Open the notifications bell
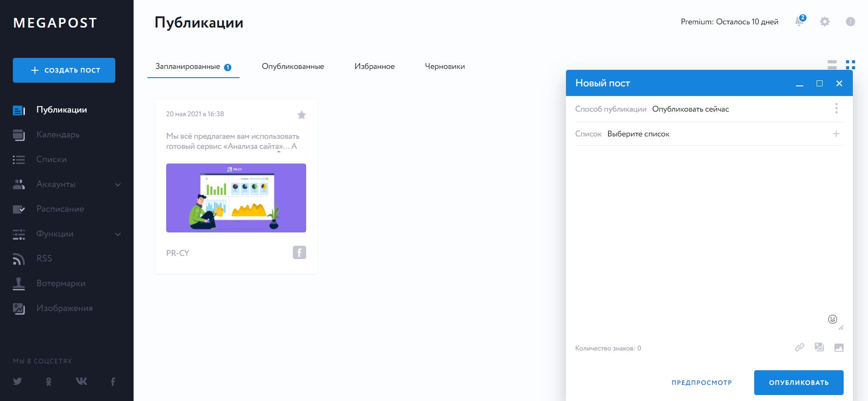 [x=800, y=21]
